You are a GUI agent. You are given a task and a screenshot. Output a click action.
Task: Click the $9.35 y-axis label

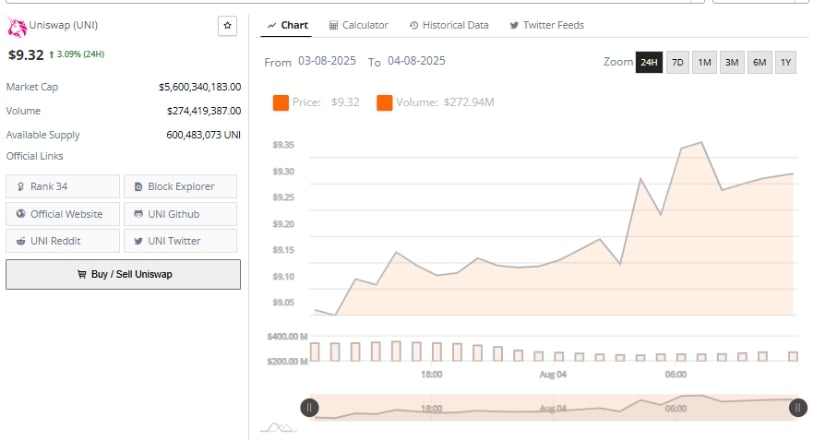click(x=283, y=145)
